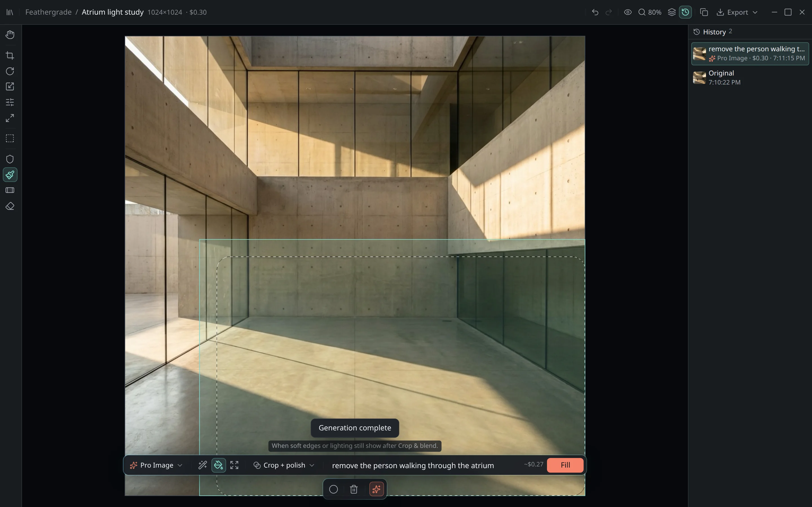
Task: Select the Original history entry
Action: coord(750,78)
